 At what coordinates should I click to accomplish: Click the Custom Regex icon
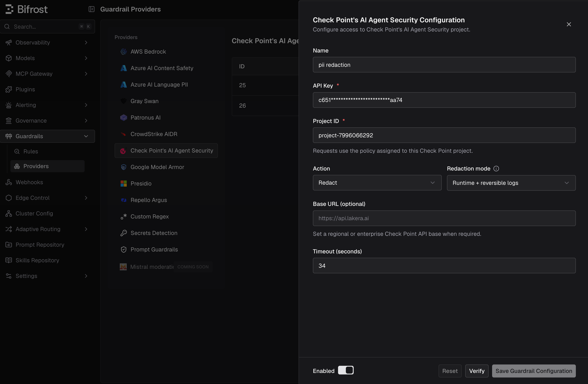(x=123, y=217)
